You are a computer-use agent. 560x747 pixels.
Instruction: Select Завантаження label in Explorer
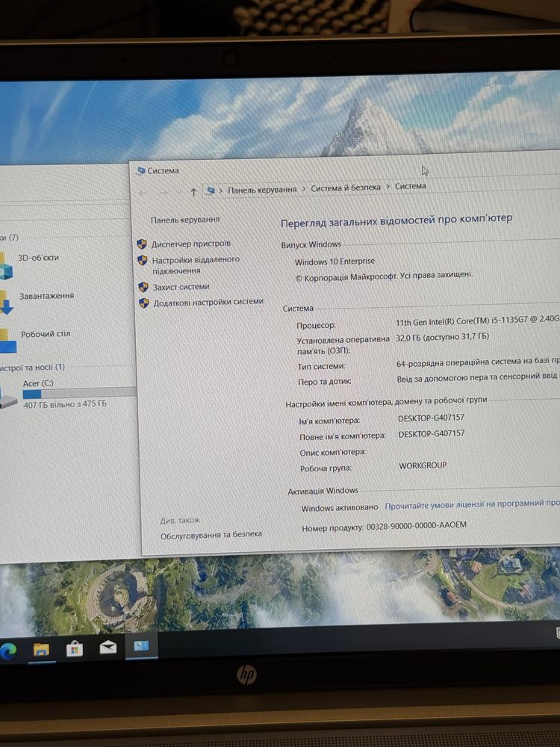tap(46, 296)
